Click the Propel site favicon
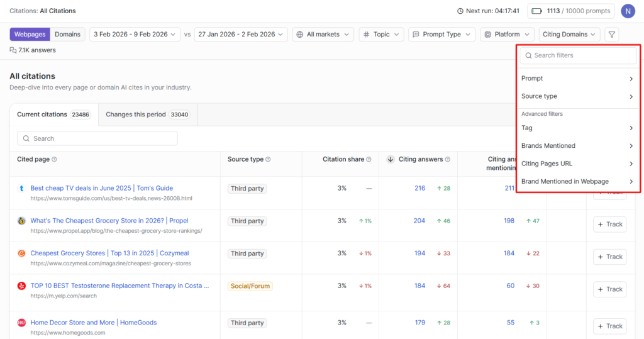644x339 pixels. (x=21, y=221)
